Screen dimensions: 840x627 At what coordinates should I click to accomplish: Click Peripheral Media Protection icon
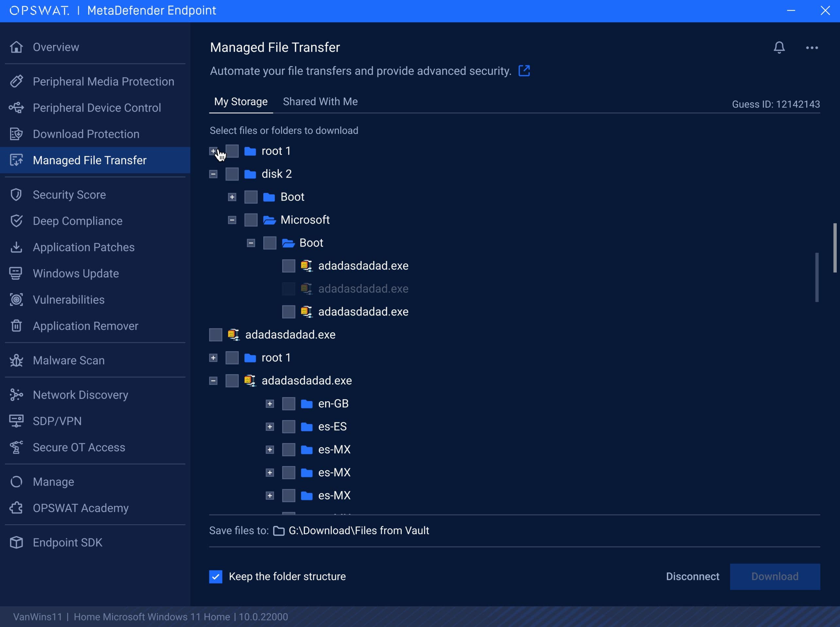[16, 81]
